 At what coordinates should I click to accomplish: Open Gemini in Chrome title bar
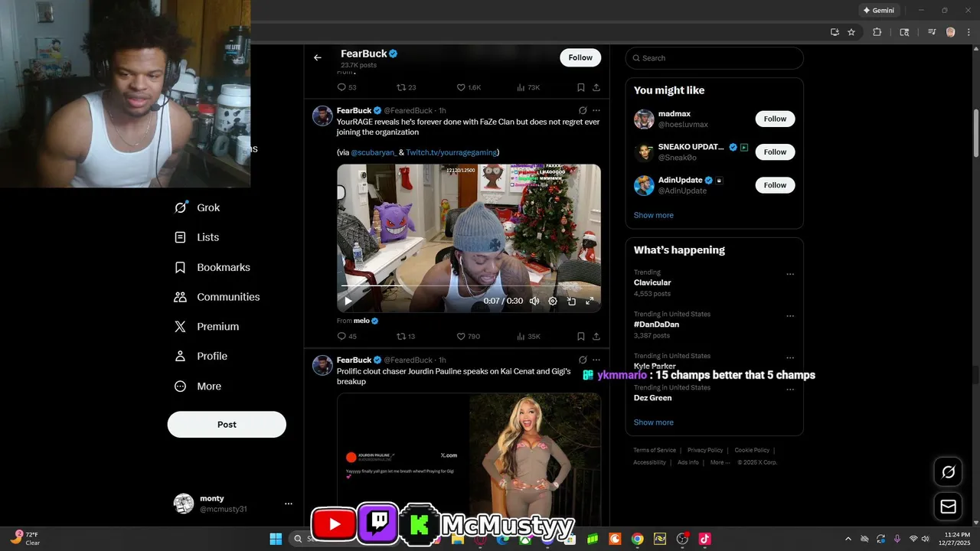pyautogui.click(x=878, y=10)
